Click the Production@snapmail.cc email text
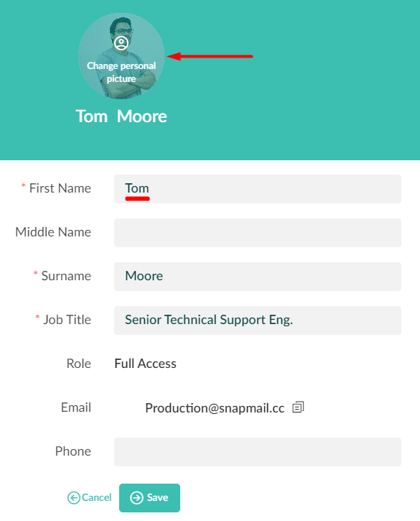420x521 pixels. tap(215, 408)
